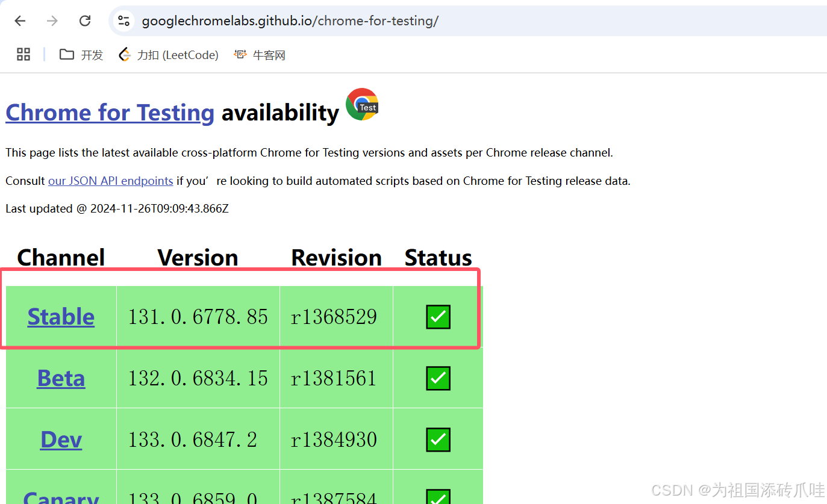Click the browser forward arrow
827x504 pixels.
[x=52, y=21]
